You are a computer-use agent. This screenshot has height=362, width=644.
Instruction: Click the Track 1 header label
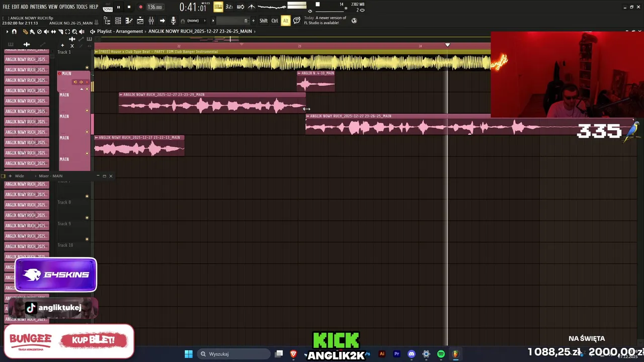coord(64,52)
